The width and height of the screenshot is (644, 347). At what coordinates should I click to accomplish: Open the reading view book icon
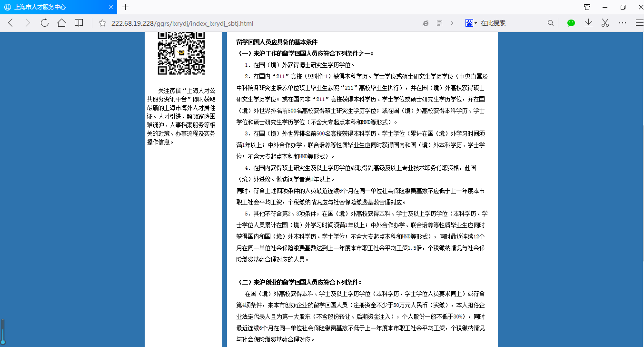point(79,23)
